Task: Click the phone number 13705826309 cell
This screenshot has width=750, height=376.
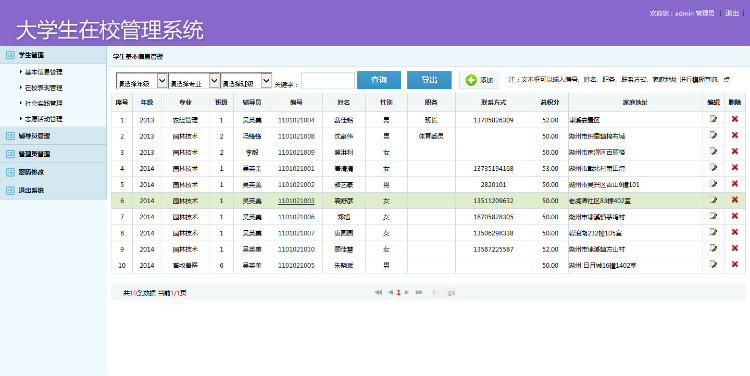Action: click(494, 120)
